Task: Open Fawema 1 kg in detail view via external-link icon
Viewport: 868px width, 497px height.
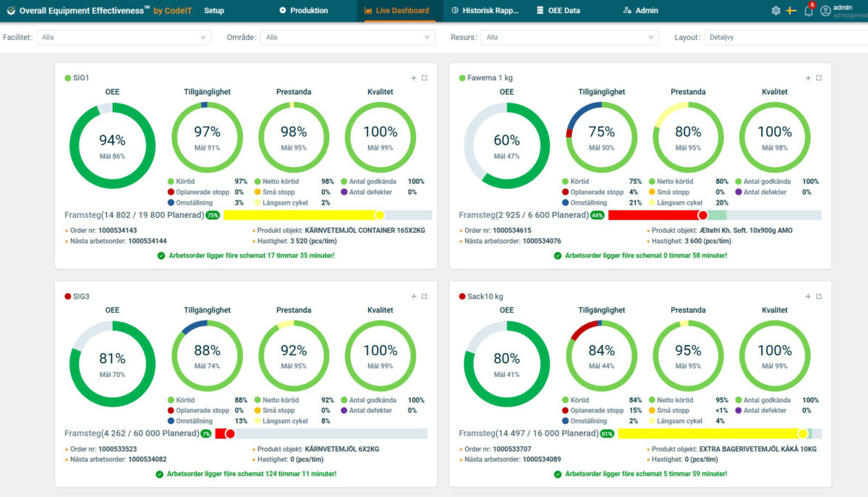Action: (818, 78)
